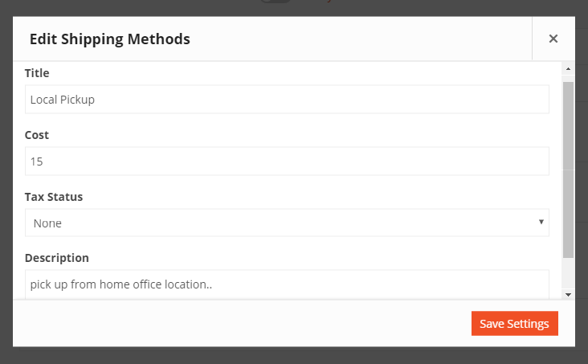Focus the Title field containing Local Pickup
Image resolution: width=588 pixels, height=364 pixels.
pyautogui.click(x=287, y=99)
